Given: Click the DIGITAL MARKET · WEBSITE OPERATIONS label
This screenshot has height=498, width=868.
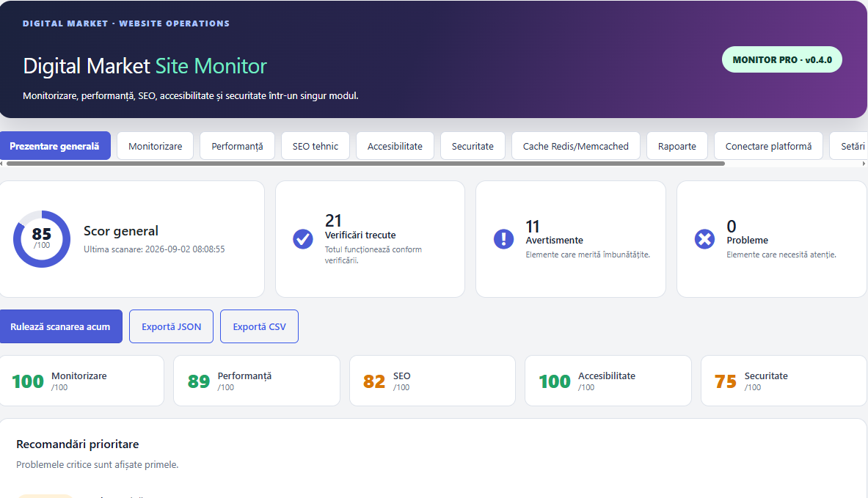Looking at the screenshot, I should [126, 23].
